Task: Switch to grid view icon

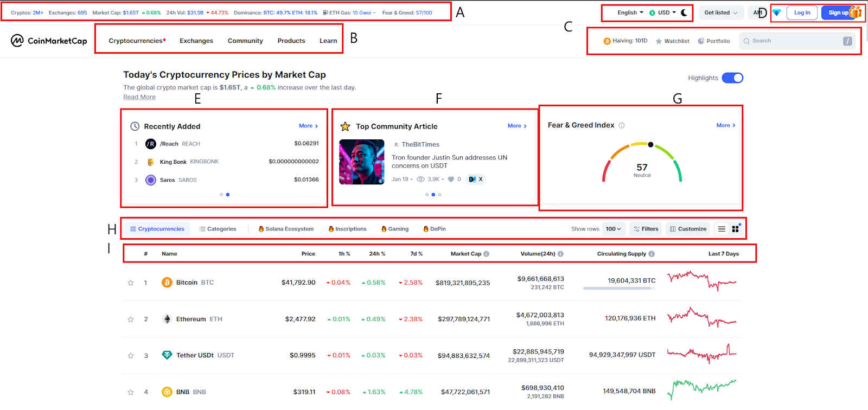Action: pos(735,229)
